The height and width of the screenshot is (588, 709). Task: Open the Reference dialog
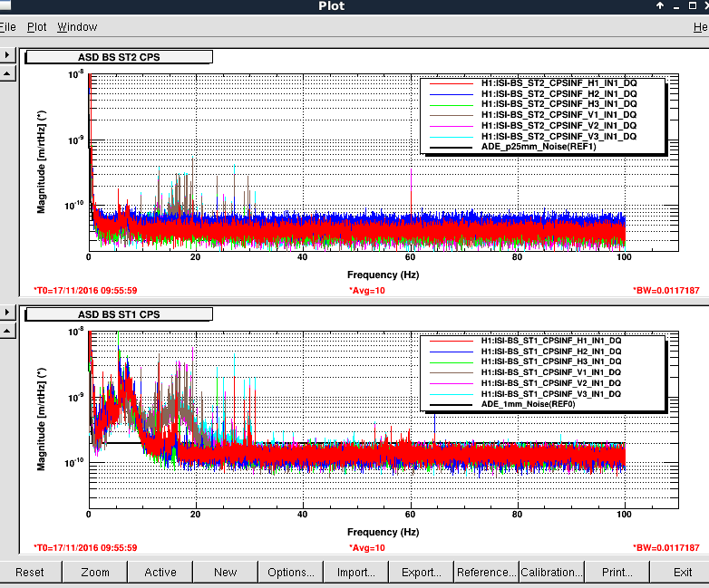[x=487, y=572]
